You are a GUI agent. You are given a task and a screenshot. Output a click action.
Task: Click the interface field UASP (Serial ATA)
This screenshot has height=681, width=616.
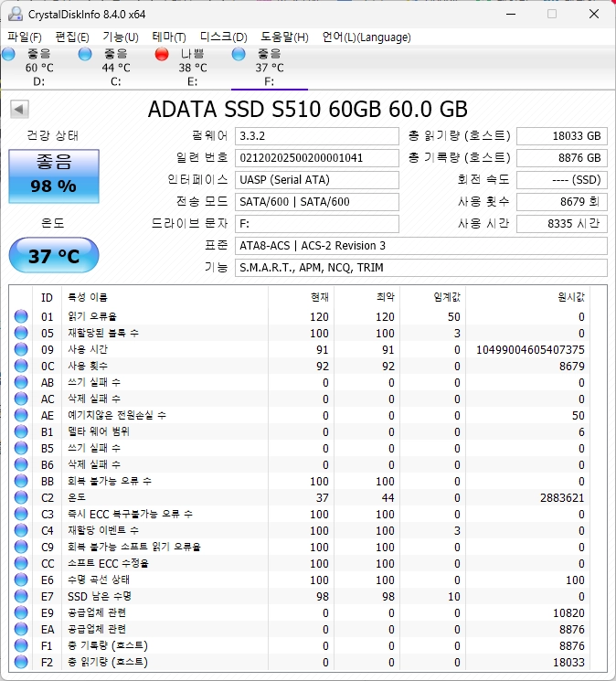pyautogui.click(x=317, y=180)
